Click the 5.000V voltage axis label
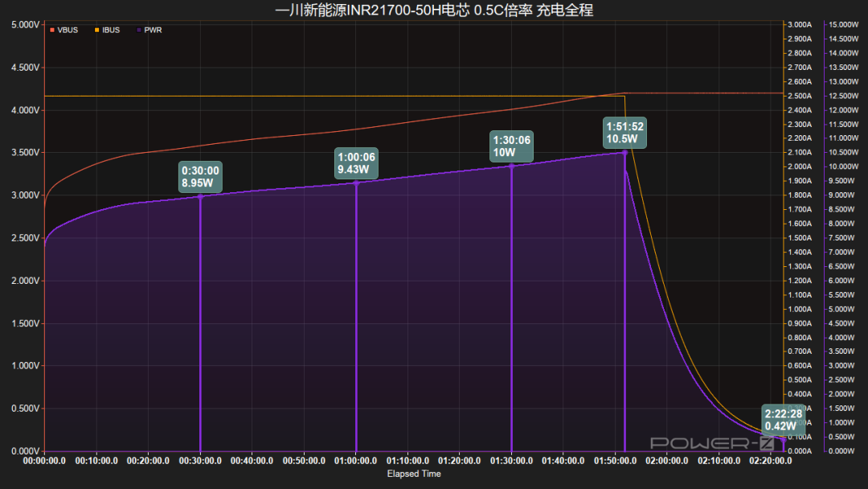 (26, 25)
